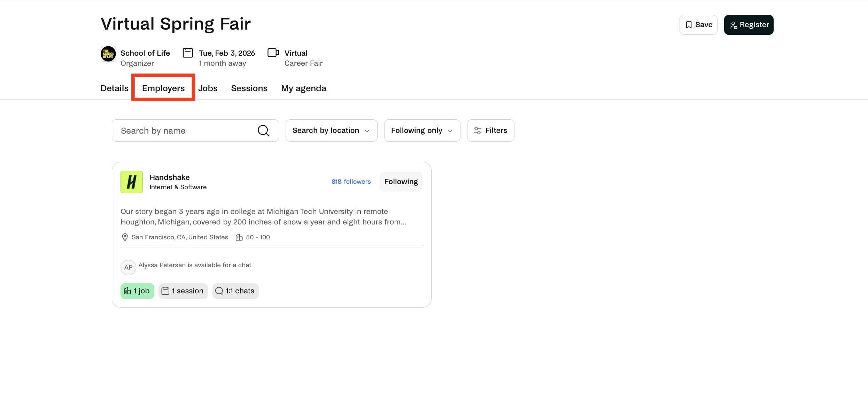View Handshake's 818 followers link

tap(351, 182)
